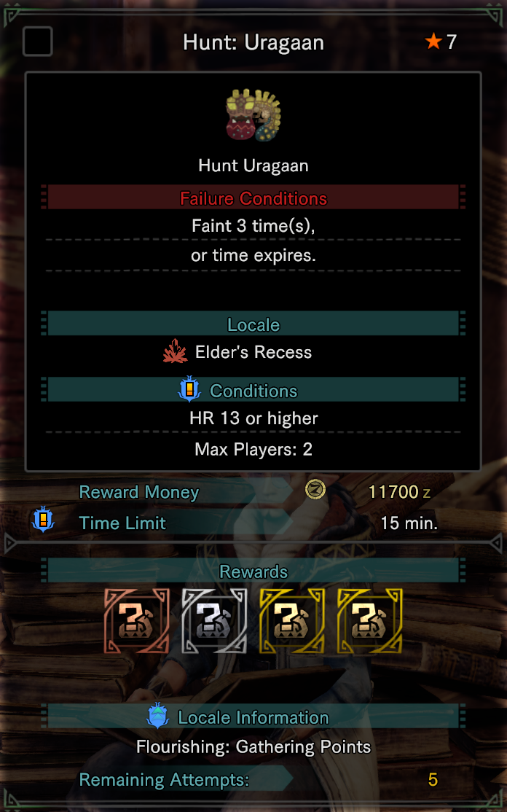
Task: Click the Failure Conditions header bar
Action: [253, 198]
